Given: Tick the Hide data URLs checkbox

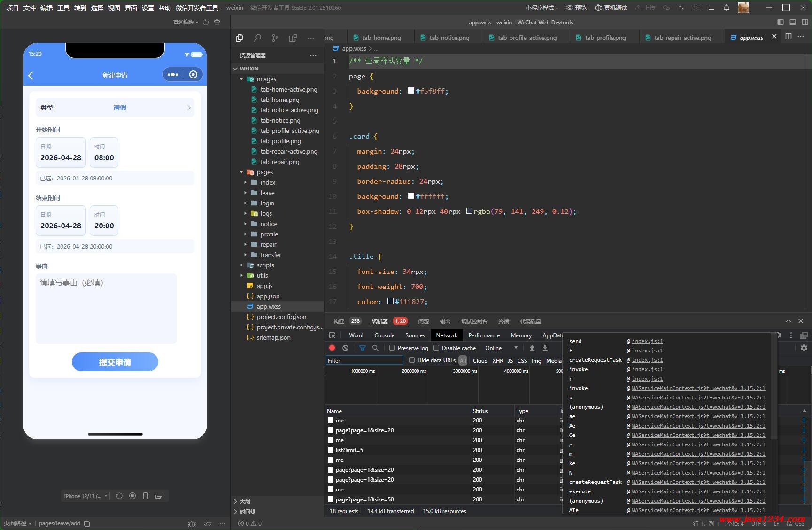Looking at the screenshot, I should 412,360.
